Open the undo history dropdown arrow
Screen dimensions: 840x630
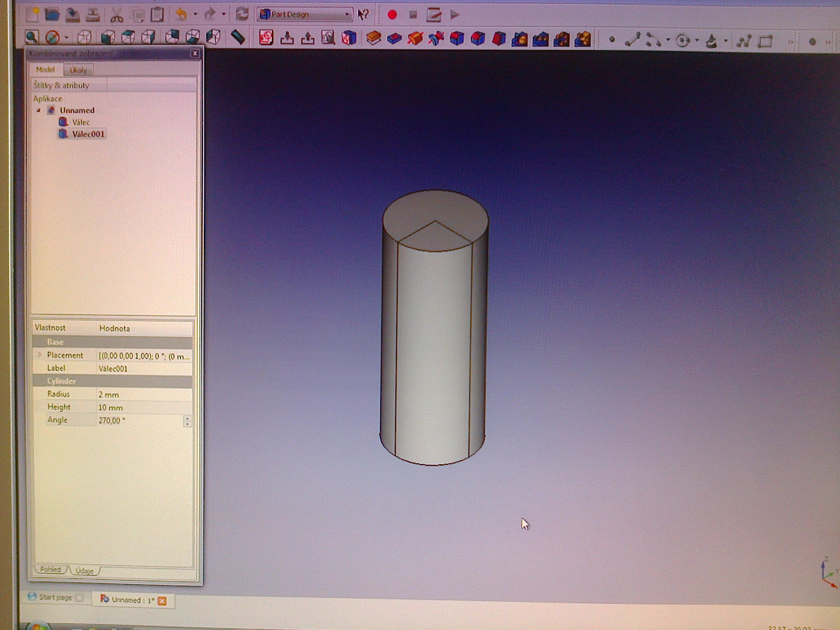[195, 15]
